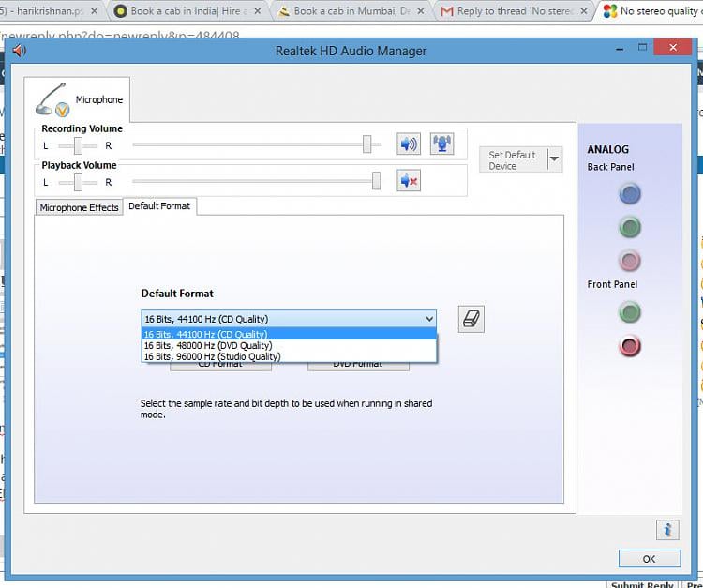Image resolution: width=703 pixels, height=588 pixels.
Task: Select the red front panel microphone jack
Action: click(630, 346)
